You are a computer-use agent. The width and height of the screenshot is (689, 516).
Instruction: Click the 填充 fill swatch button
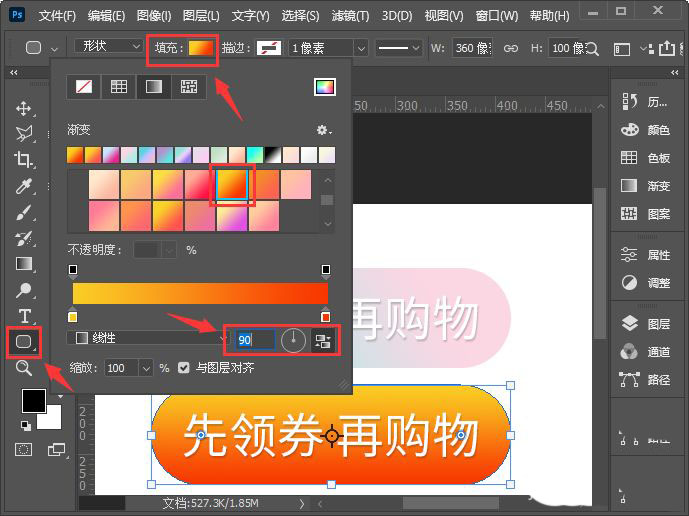(201, 47)
